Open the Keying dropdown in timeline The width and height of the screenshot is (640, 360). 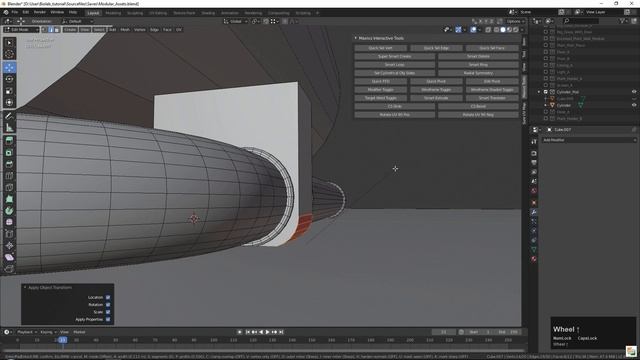[48, 332]
